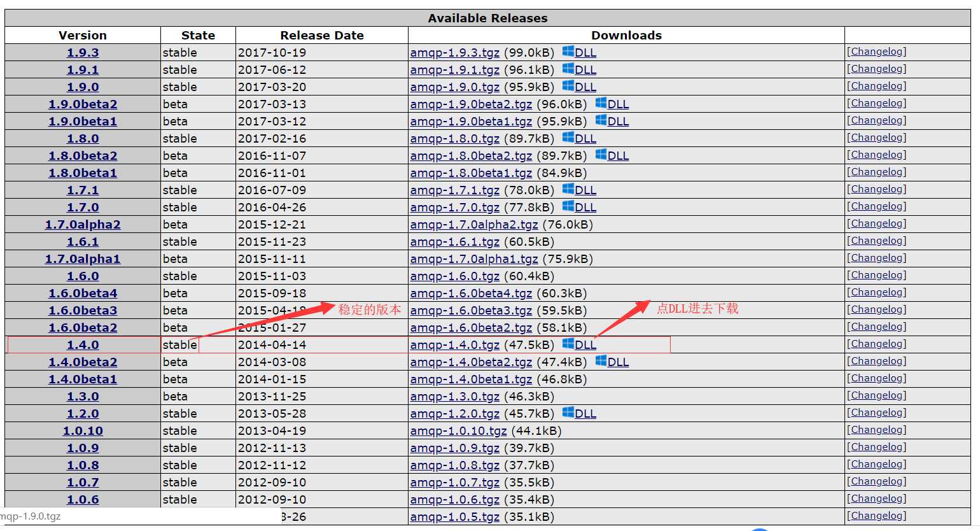The height and width of the screenshot is (531, 980).
Task: Open the DLL link for version 1.9.3
Action: coord(585,53)
